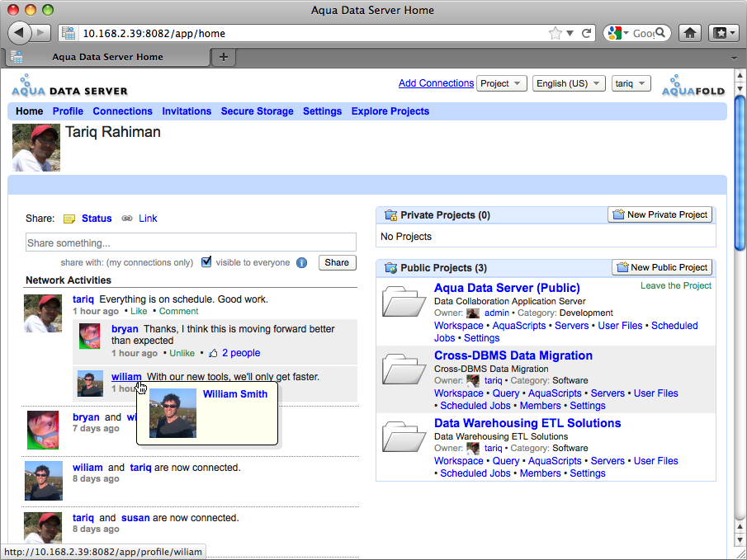
Task: Go back with the browser back arrow
Action: tap(19, 33)
